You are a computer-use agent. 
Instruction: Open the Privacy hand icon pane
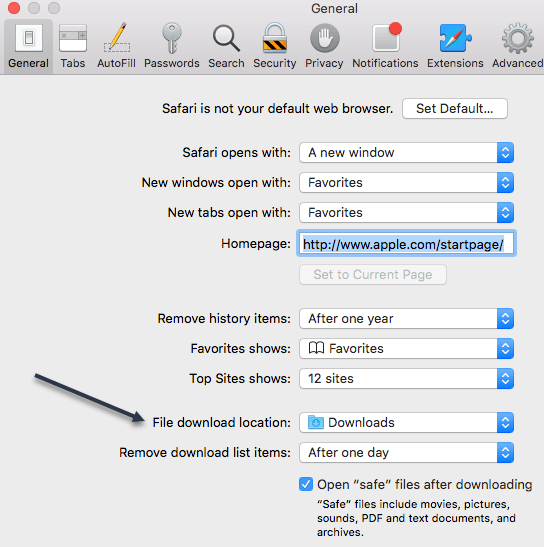pos(324,45)
